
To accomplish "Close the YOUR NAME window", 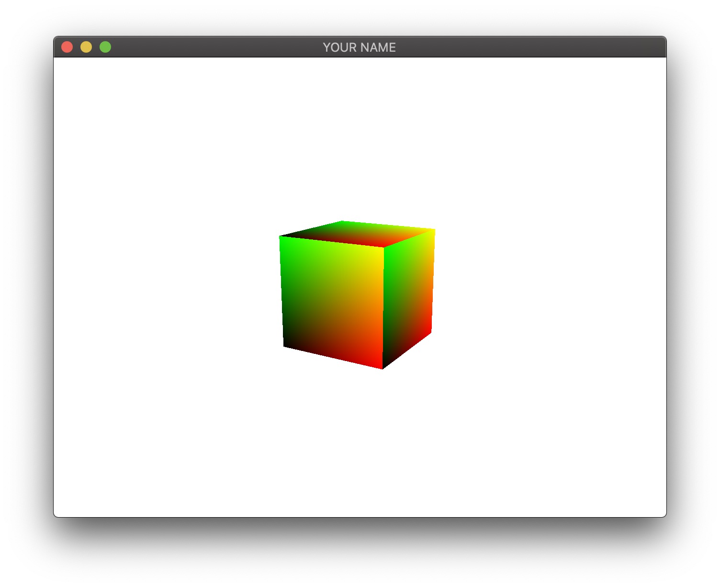I will coord(67,47).
